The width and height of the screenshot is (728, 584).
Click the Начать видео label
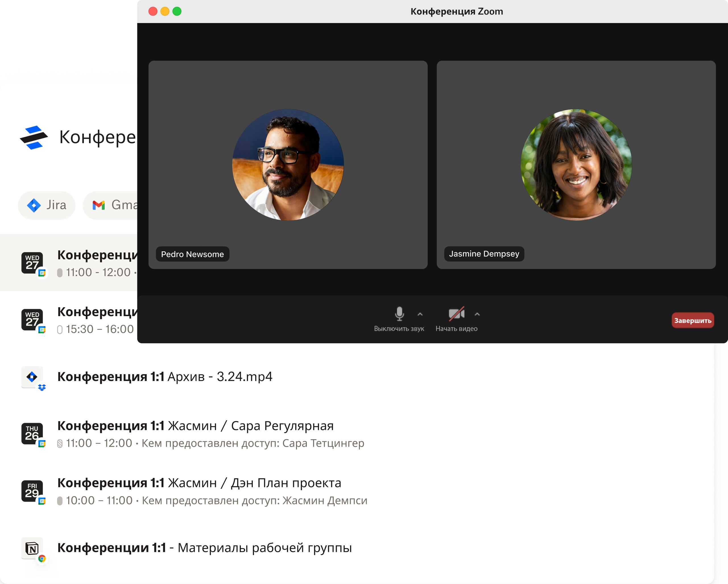456,329
